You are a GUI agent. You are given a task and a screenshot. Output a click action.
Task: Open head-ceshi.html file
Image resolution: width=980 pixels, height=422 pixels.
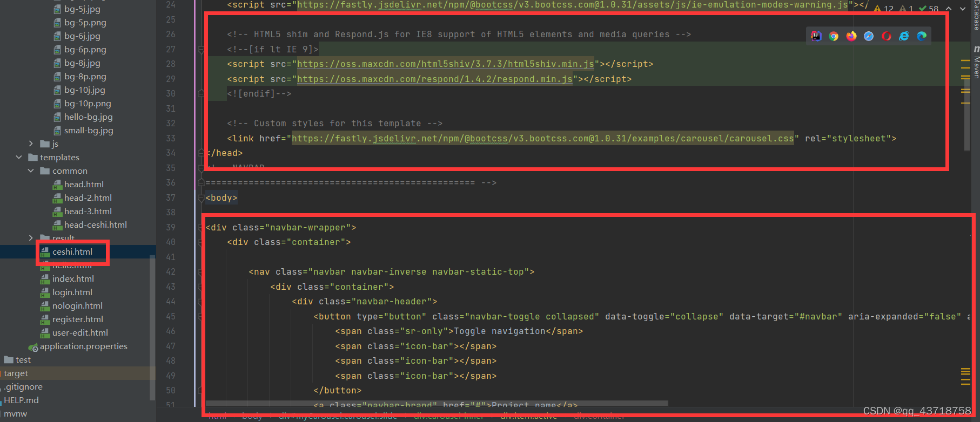96,225
